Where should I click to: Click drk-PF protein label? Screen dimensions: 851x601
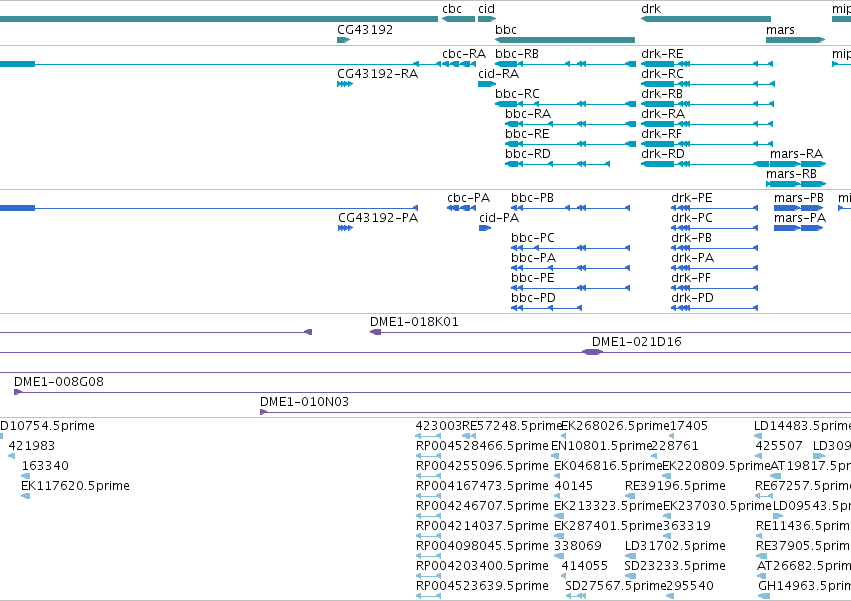(x=691, y=279)
